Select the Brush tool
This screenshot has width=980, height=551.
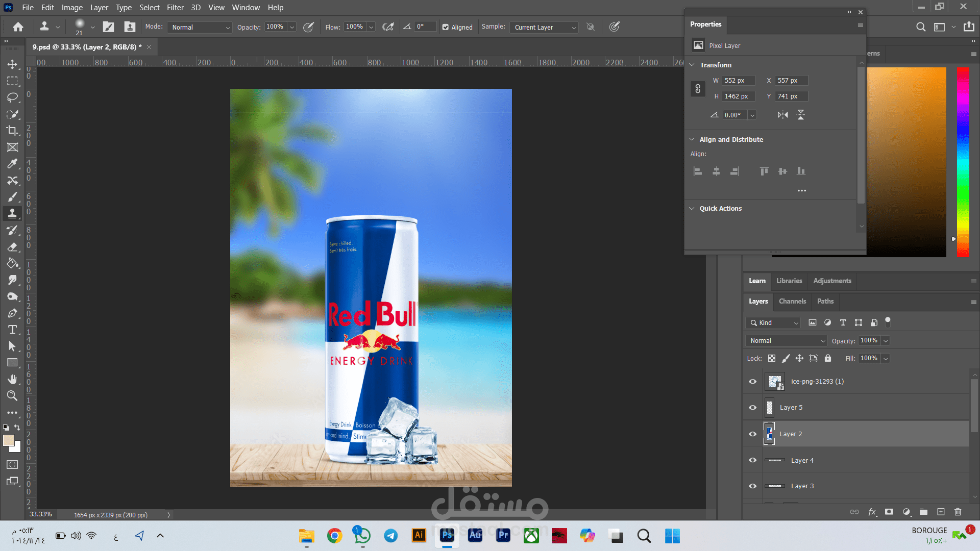12,197
